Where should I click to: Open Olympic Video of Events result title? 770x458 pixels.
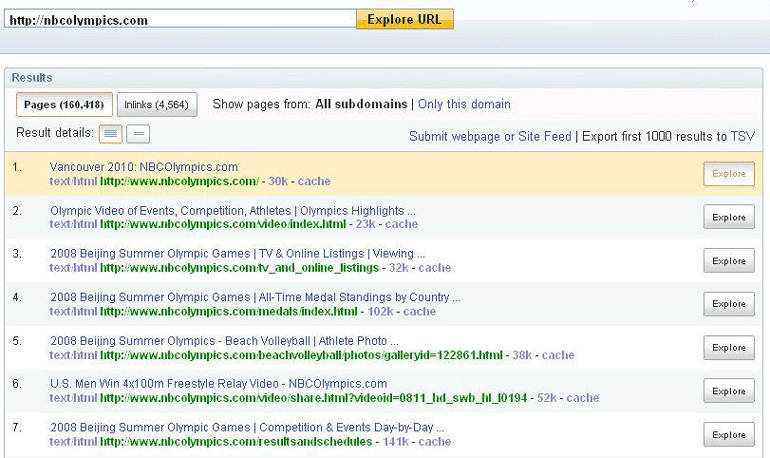(232, 211)
